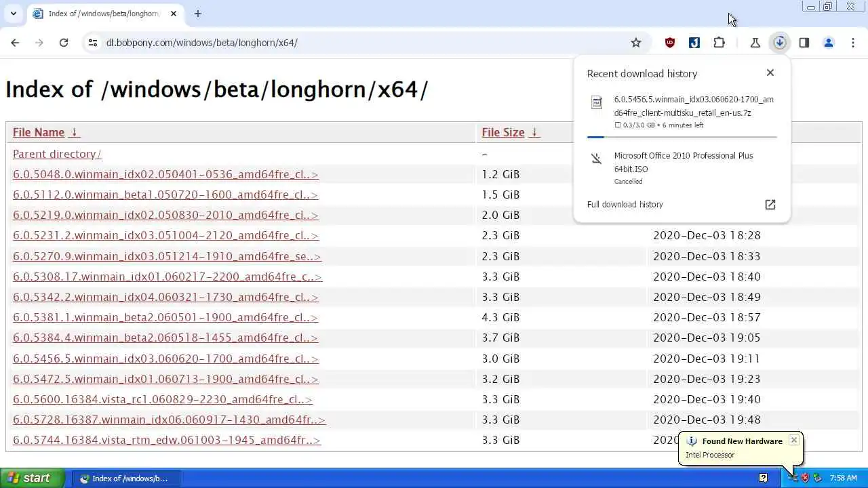Sort by File Size column header

pos(503,132)
